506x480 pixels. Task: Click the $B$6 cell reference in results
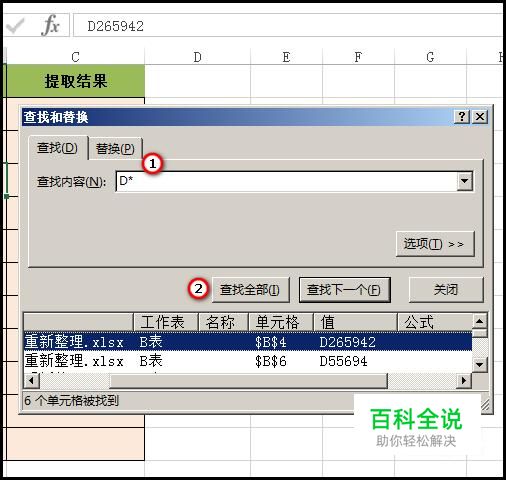tap(270, 361)
